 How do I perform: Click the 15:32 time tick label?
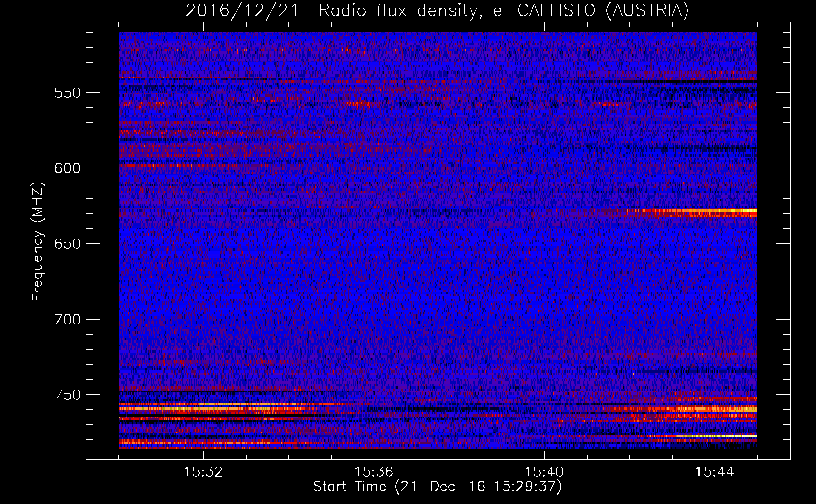203,472
